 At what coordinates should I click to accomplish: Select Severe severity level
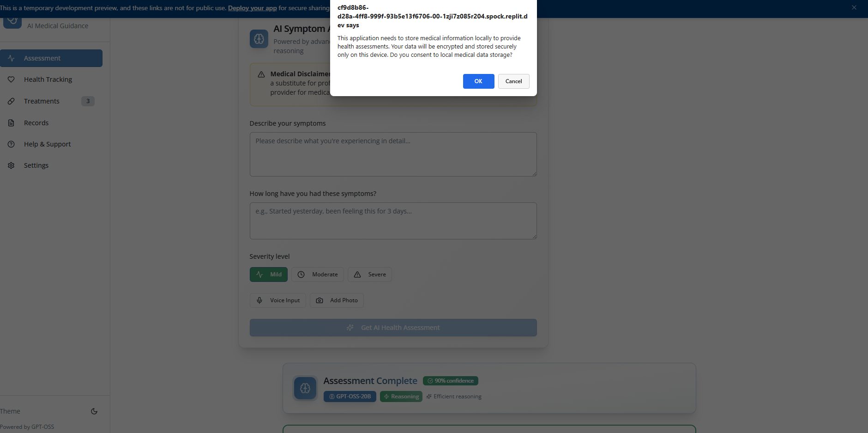(x=370, y=274)
